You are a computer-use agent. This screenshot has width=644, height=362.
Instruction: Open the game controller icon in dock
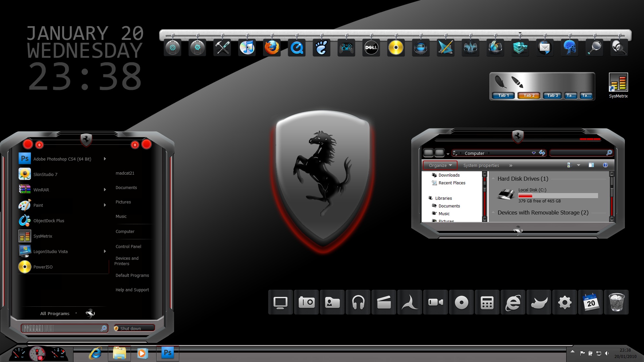(346, 48)
